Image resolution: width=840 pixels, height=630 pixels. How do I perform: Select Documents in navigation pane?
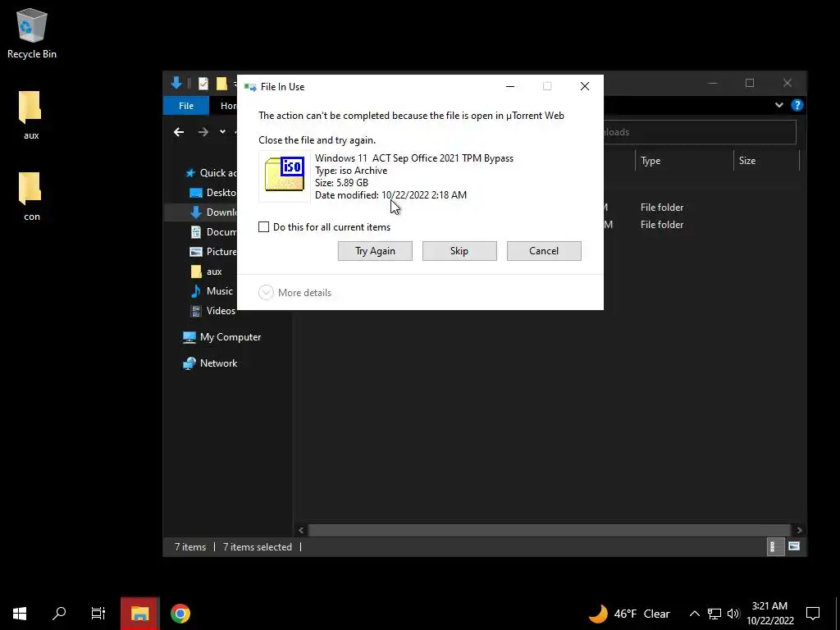[213, 232]
